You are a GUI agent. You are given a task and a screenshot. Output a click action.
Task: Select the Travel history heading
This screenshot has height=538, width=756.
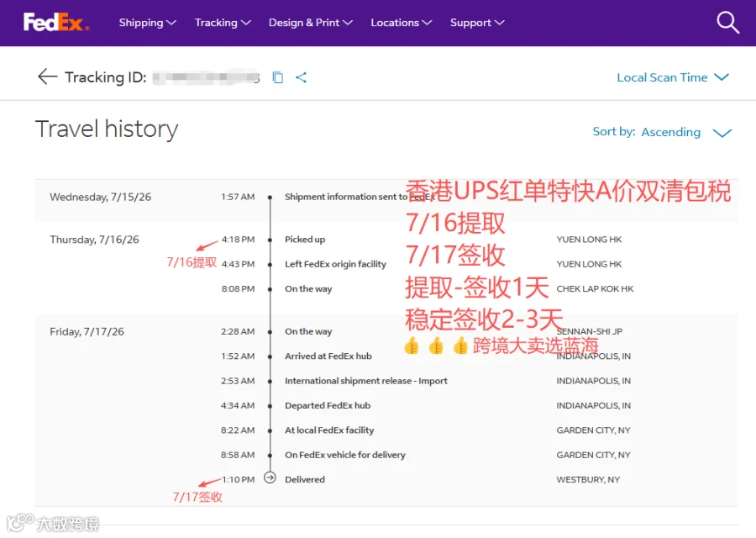coord(107,129)
